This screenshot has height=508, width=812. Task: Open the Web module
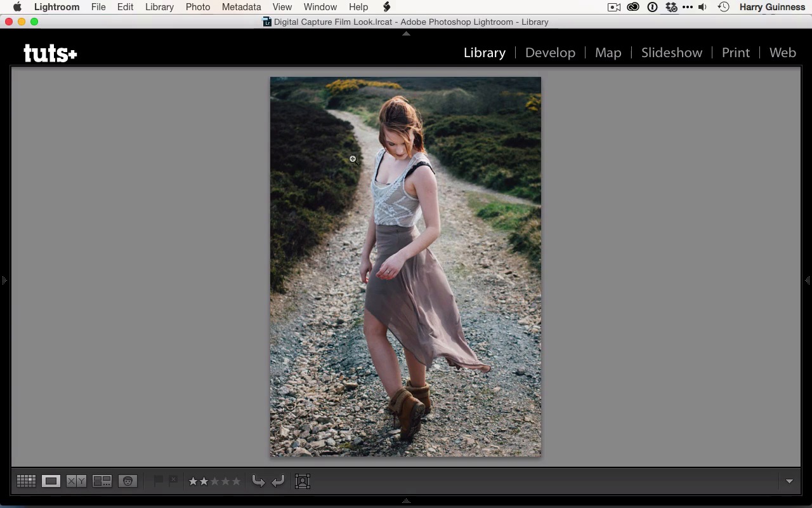point(783,53)
